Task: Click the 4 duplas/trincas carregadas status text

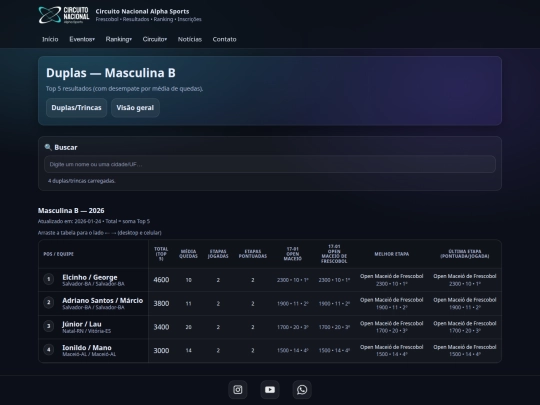Action: [82, 181]
